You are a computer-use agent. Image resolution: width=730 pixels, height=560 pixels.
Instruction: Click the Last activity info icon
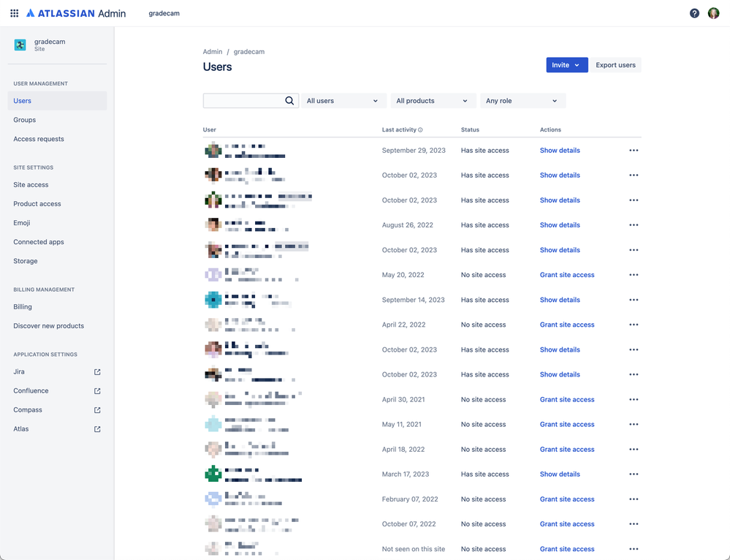420,130
